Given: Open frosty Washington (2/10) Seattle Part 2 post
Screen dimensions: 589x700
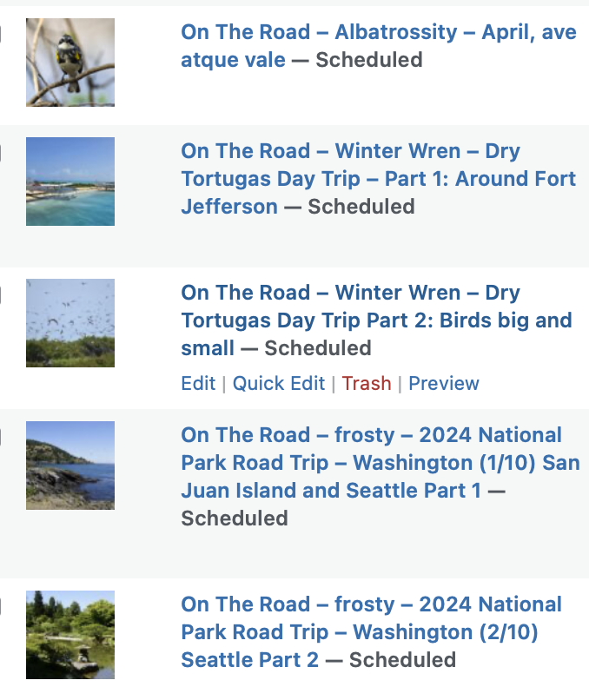Looking at the screenshot, I should (x=372, y=631).
